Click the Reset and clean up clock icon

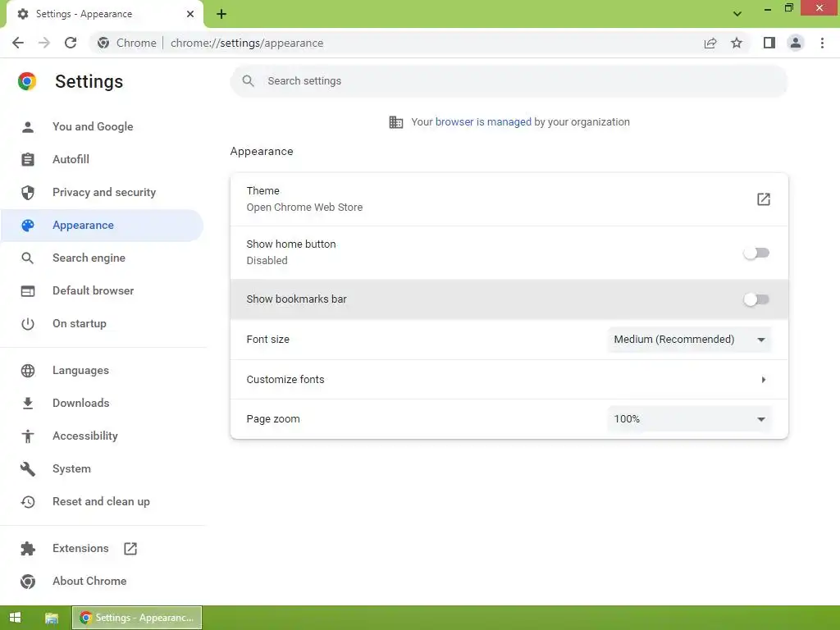click(28, 502)
